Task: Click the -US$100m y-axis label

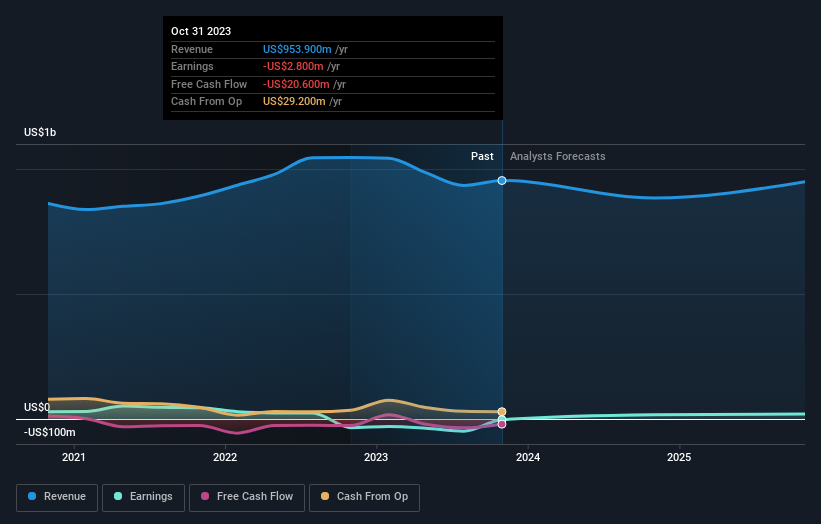Action: (50, 432)
